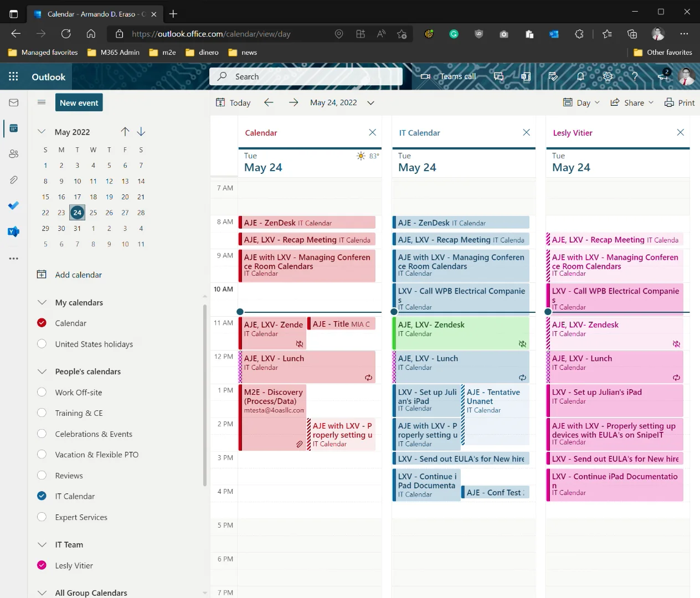Enable Reviews calendar
Viewport: 700px width, 598px height.
click(42, 475)
